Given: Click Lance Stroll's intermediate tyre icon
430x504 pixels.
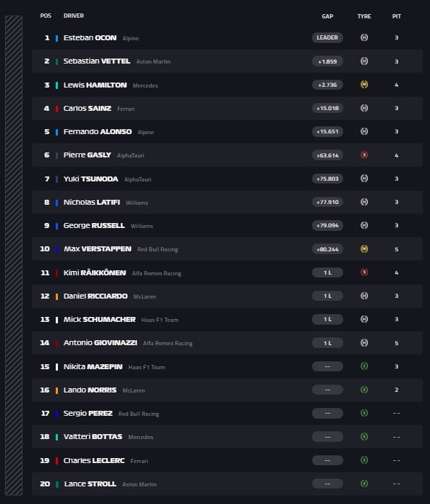Looking at the screenshot, I should (x=364, y=484).
